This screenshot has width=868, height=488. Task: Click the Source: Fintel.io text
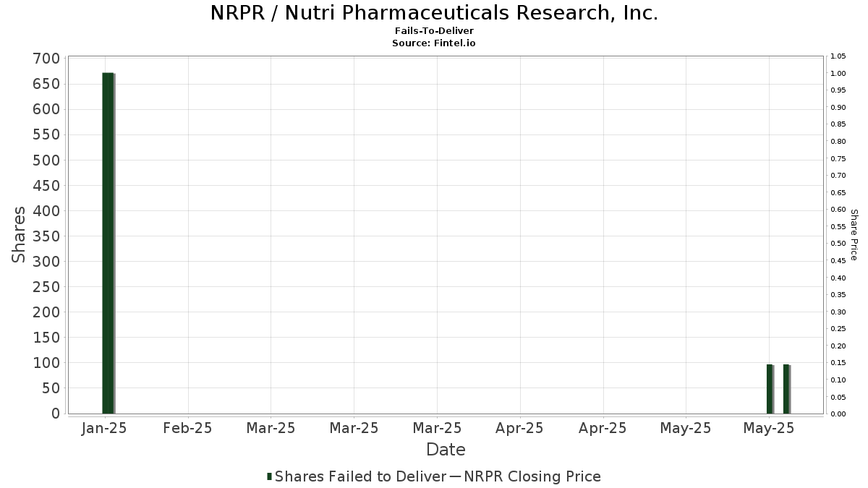pyautogui.click(x=434, y=43)
